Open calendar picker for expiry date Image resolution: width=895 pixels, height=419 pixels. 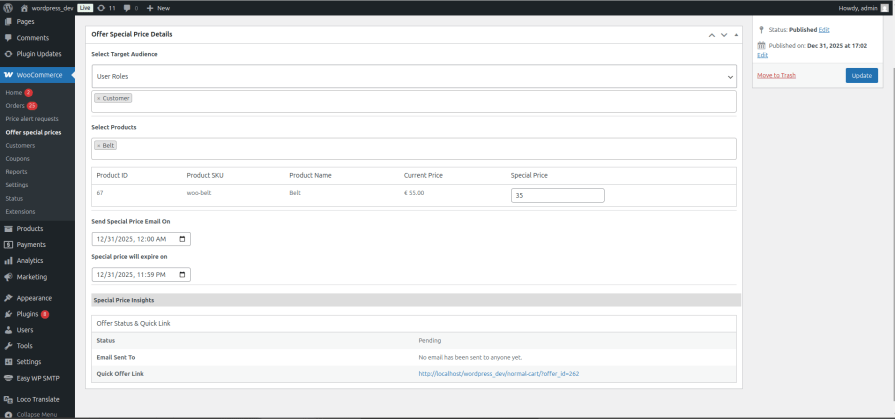point(181,274)
